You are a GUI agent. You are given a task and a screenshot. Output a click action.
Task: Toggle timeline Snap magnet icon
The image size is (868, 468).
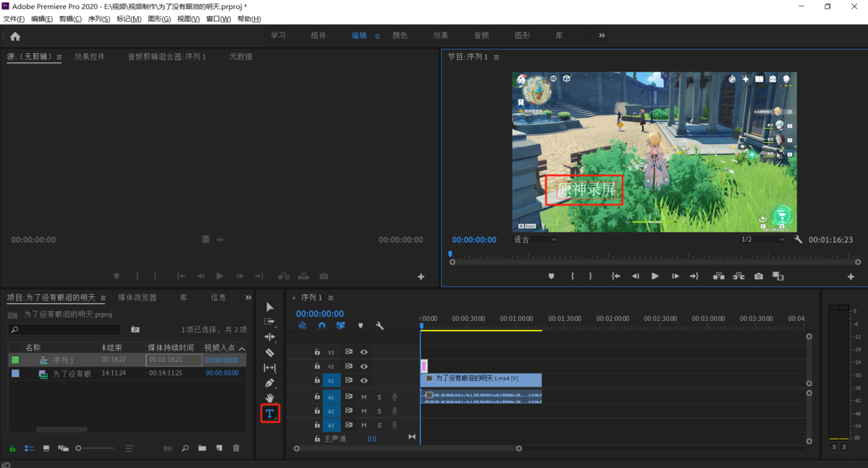pyautogui.click(x=321, y=326)
